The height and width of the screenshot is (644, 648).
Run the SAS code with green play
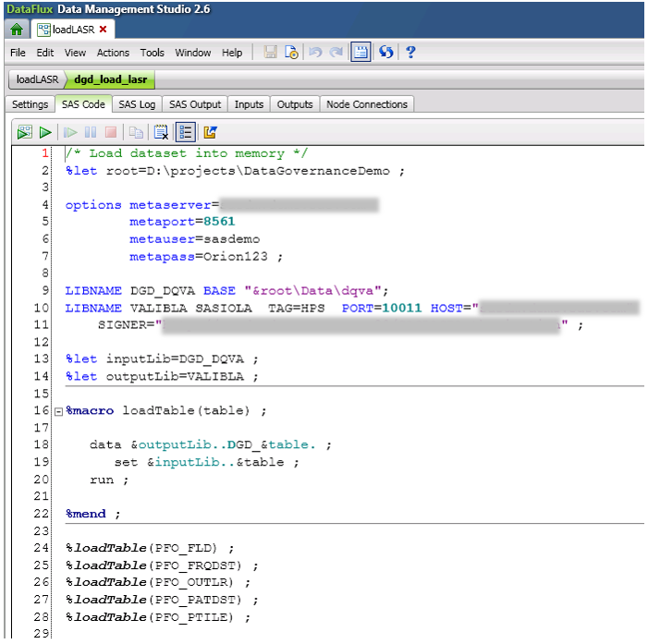(x=44, y=132)
